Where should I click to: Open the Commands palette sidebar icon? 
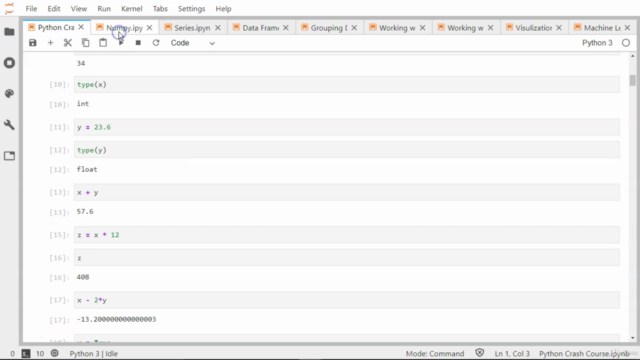(9, 93)
